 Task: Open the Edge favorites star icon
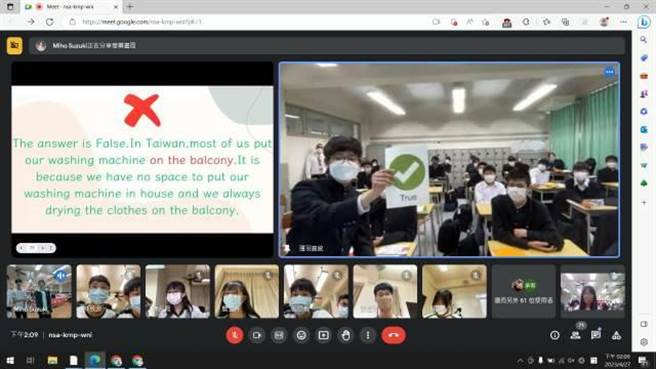pyautogui.click(x=546, y=22)
